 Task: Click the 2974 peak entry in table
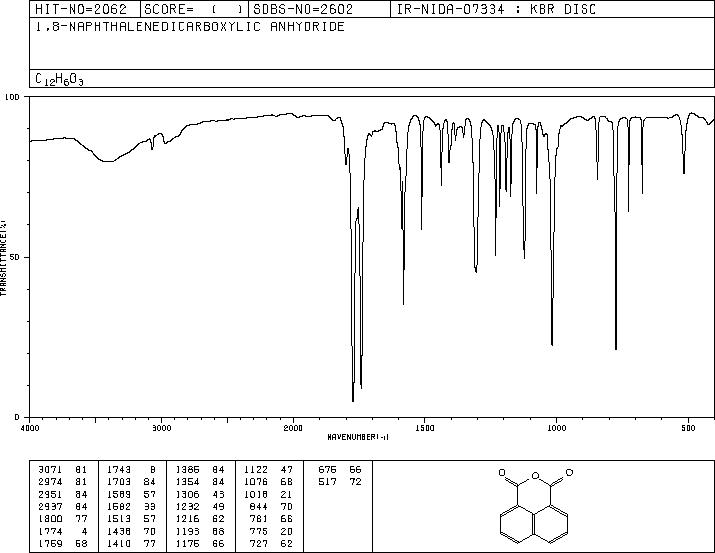[62, 482]
